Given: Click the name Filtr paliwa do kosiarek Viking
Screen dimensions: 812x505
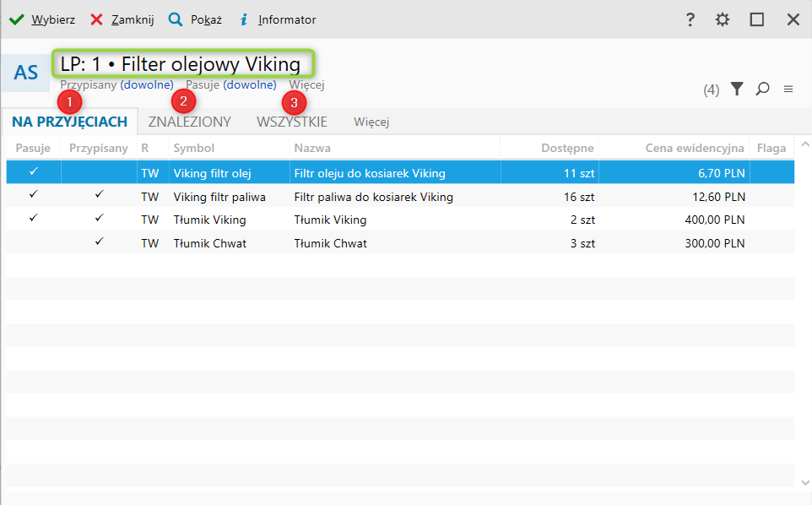Looking at the screenshot, I should pos(373,197).
